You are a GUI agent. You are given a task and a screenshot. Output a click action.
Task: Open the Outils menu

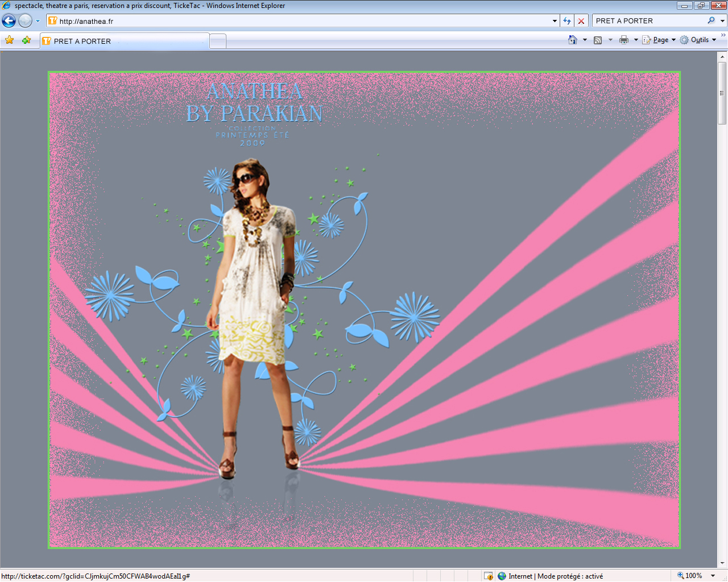tap(698, 40)
